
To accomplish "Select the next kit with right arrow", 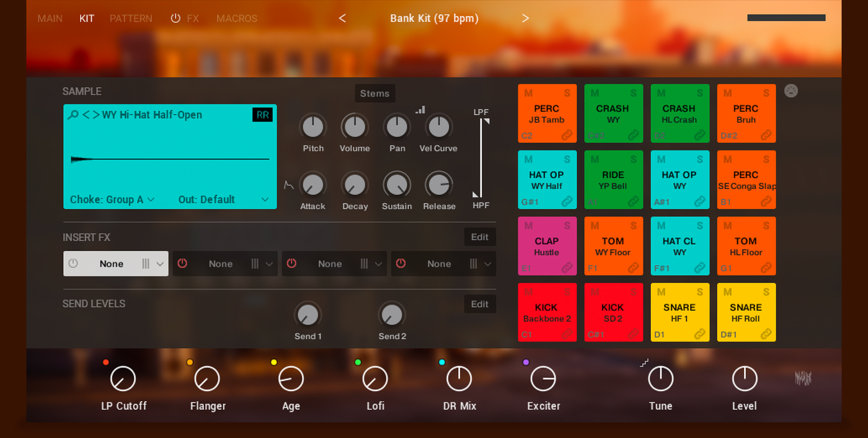I will pos(525,19).
